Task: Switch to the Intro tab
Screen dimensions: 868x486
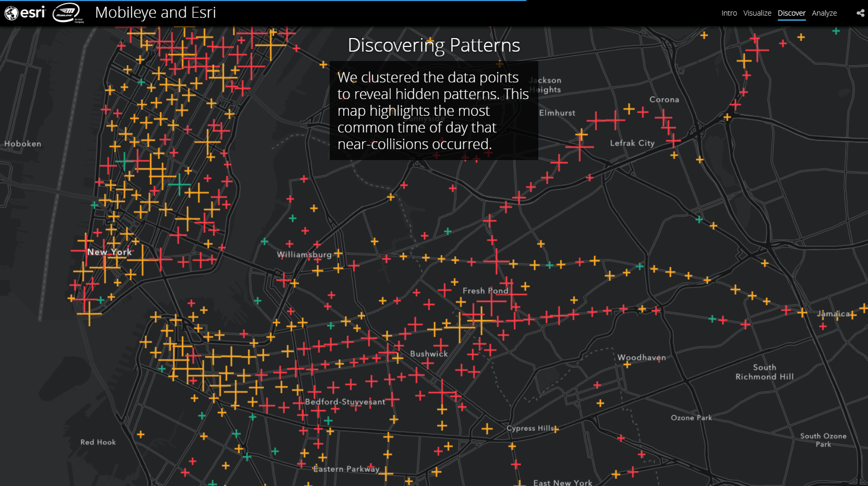Action: pos(729,13)
